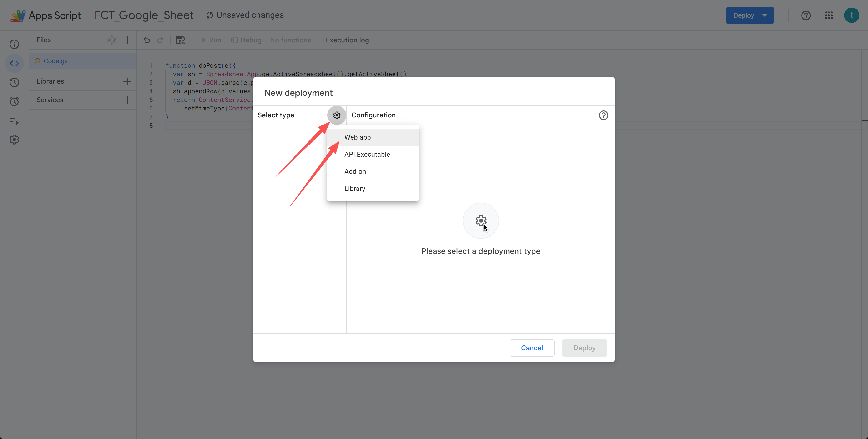This screenshot has width=868, height=439.
Task: Click the Run button in toolbar
Action: [211, 40]
